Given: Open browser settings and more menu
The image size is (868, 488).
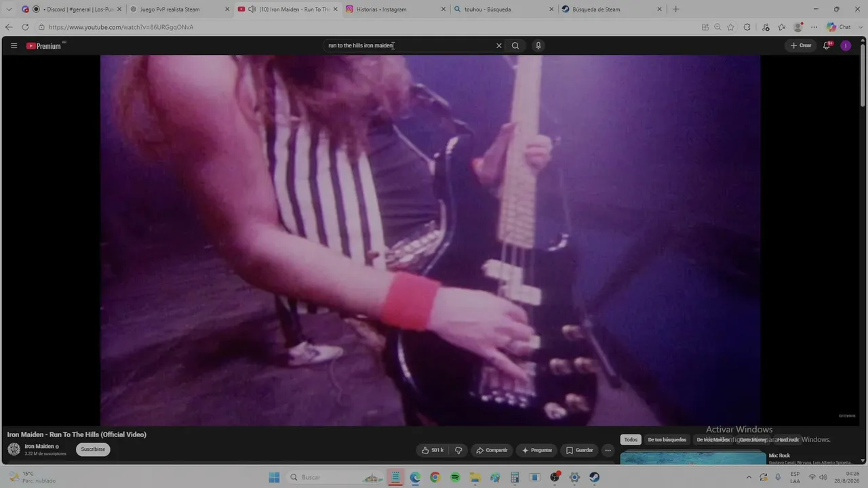Looking at the screenshot, I should [x=814, y=27].
